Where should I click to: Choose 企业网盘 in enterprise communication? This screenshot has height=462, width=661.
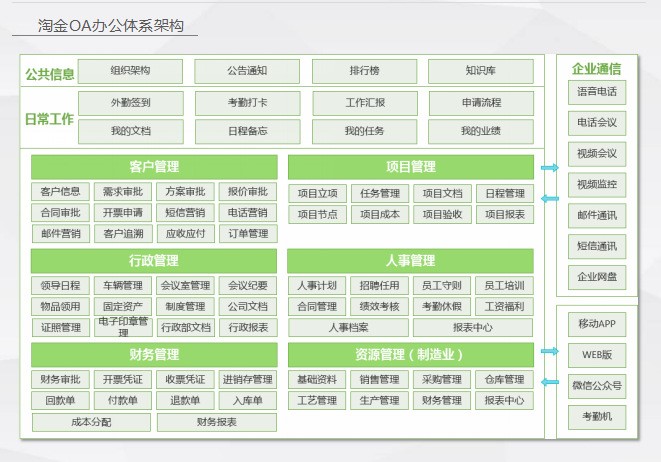coord(597,276)
